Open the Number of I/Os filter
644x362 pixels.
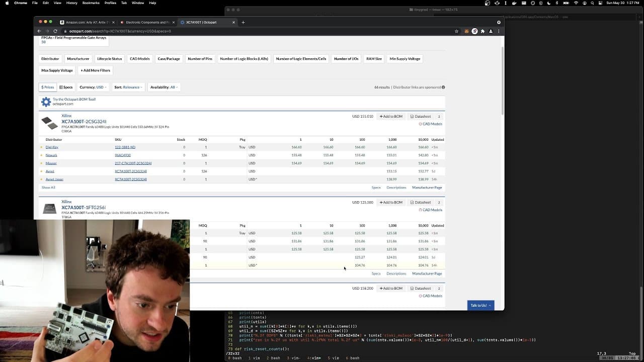point(346,59)
